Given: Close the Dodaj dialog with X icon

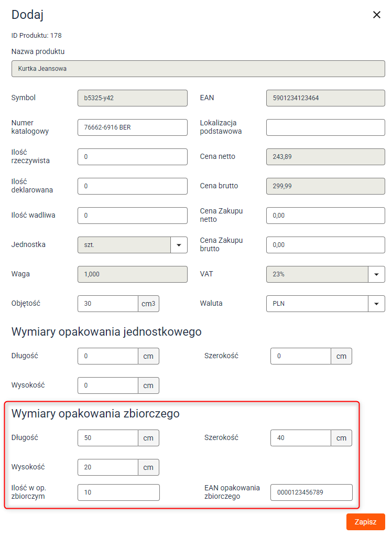Looking at the screenshot, I should pyautogui.click(x=376, y=15).
